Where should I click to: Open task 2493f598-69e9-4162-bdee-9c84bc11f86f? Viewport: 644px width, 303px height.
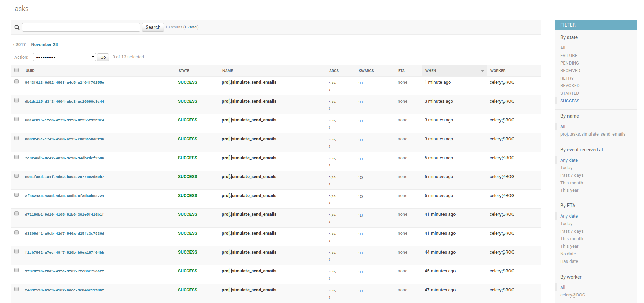pos(65,290)
